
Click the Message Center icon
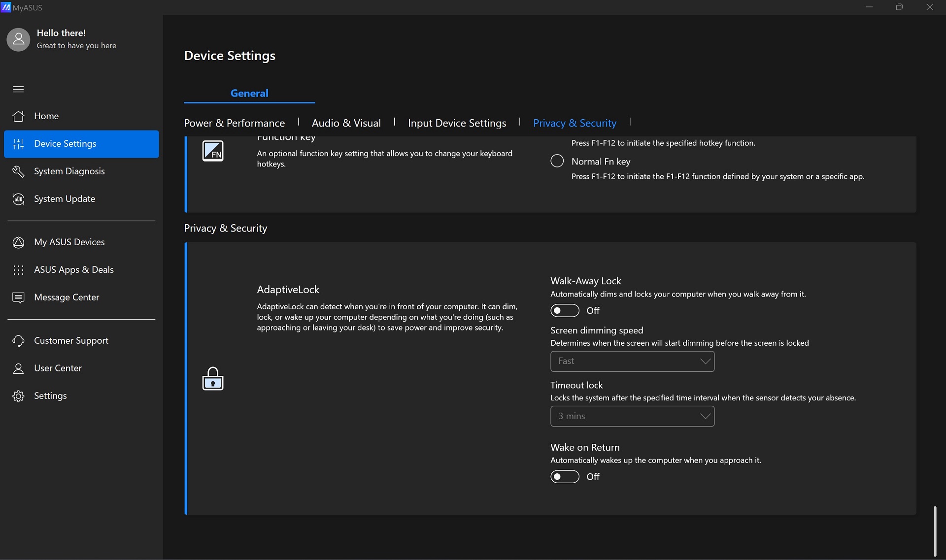pyautogui.click(x=18, y=297)
